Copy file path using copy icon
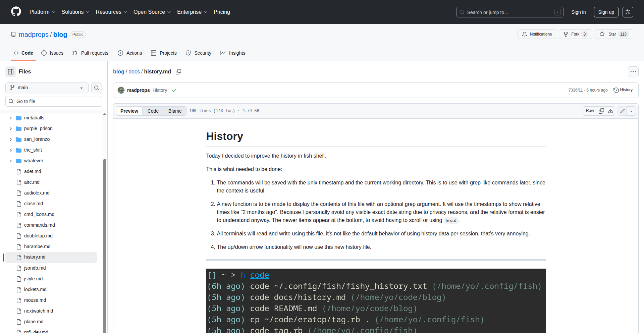This screenshot has width=644, height=333. [178, 72]
